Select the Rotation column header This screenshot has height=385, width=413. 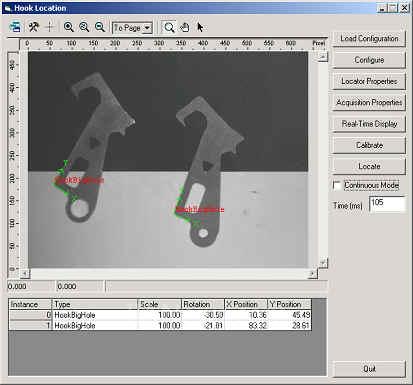pos(202,304)
